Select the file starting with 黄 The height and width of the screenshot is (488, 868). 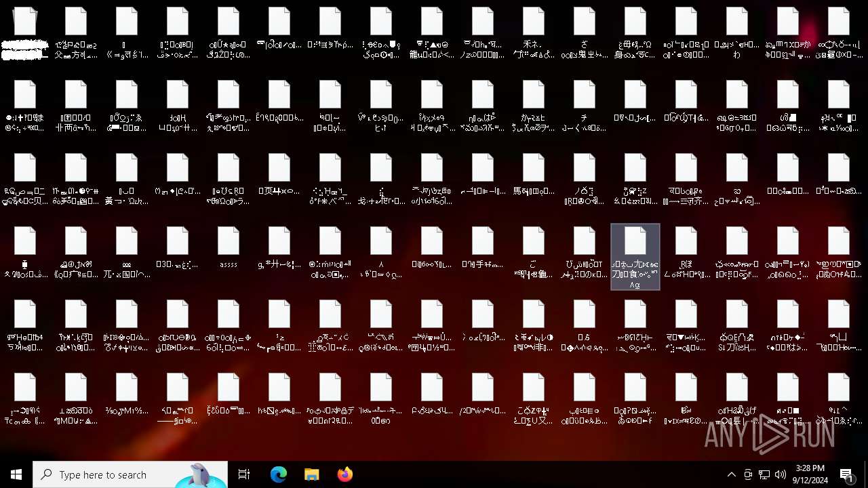click(127, 179)
